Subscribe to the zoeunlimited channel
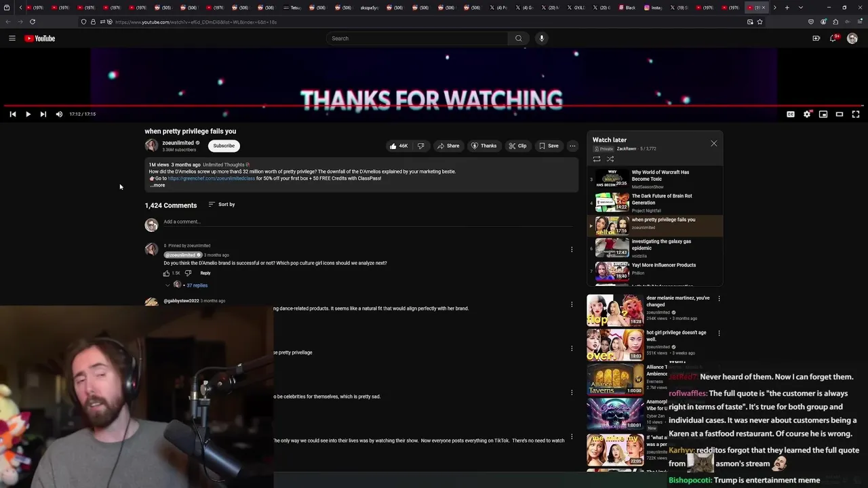This screenshot has height=488, width=868. click(224, 146)
